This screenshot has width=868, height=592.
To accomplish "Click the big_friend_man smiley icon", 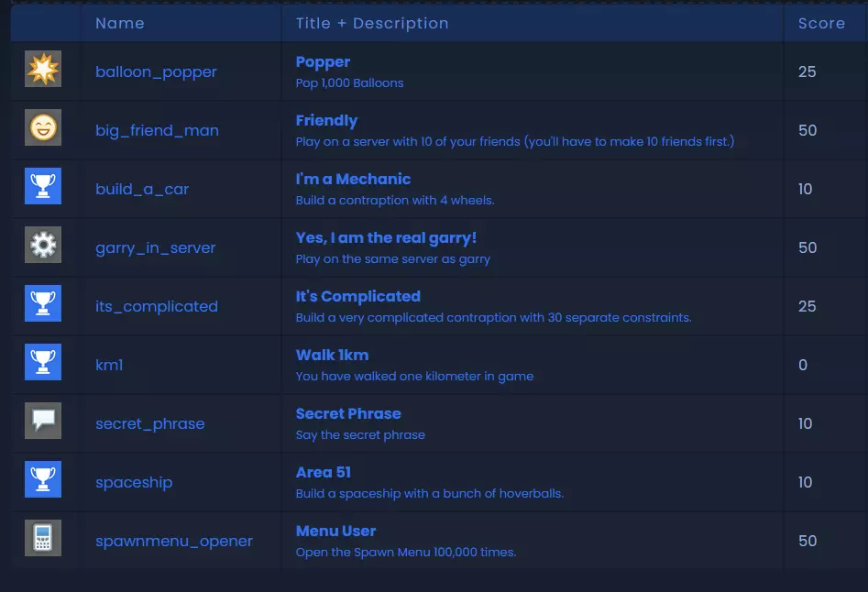I will (43, 127).
